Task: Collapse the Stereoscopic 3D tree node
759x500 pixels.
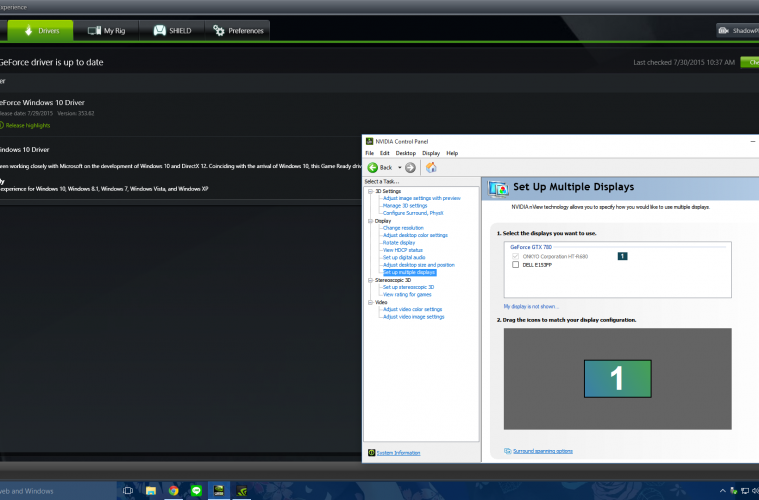Action: (370, 280)
